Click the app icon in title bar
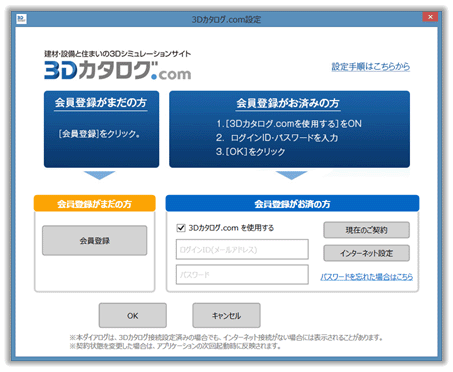 tap(21, 19)
